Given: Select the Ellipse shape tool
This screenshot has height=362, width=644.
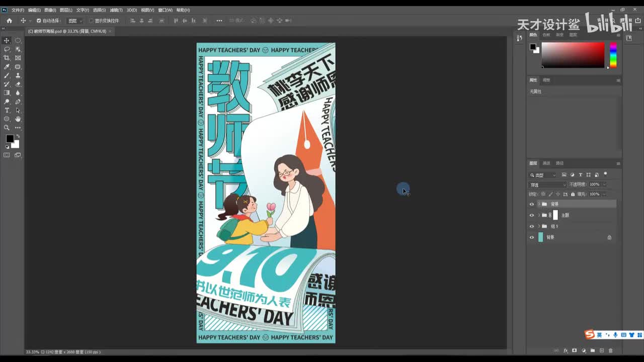Looking at the screenshot, I should (x=7, y=119).
